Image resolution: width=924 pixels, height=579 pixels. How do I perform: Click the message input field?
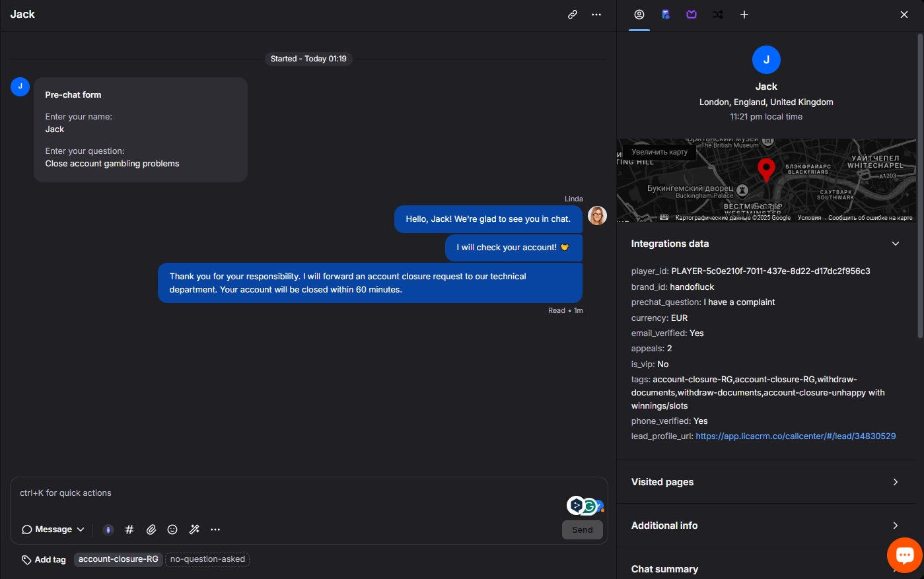click(x=291, y=493)
